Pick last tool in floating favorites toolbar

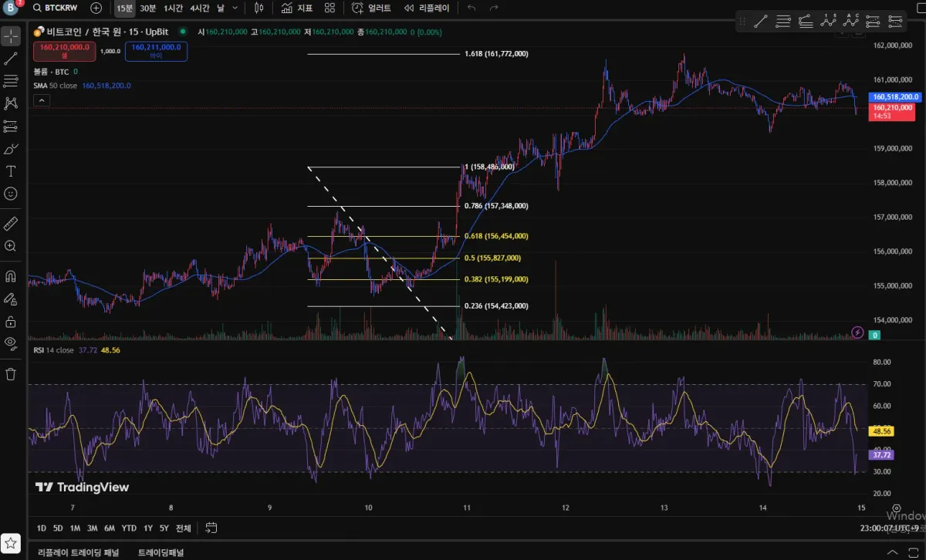(x=895, y=21)
